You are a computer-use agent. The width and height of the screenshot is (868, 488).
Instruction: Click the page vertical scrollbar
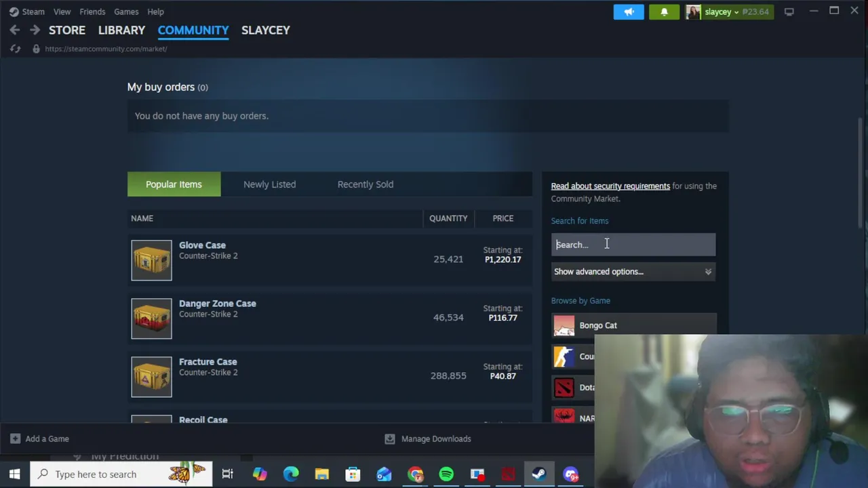(x=861, y=173)
